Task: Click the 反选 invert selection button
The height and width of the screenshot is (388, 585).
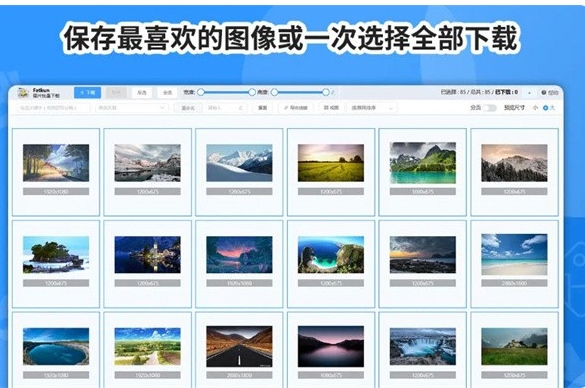Action: pyautogui.click(x=142, y=93)
